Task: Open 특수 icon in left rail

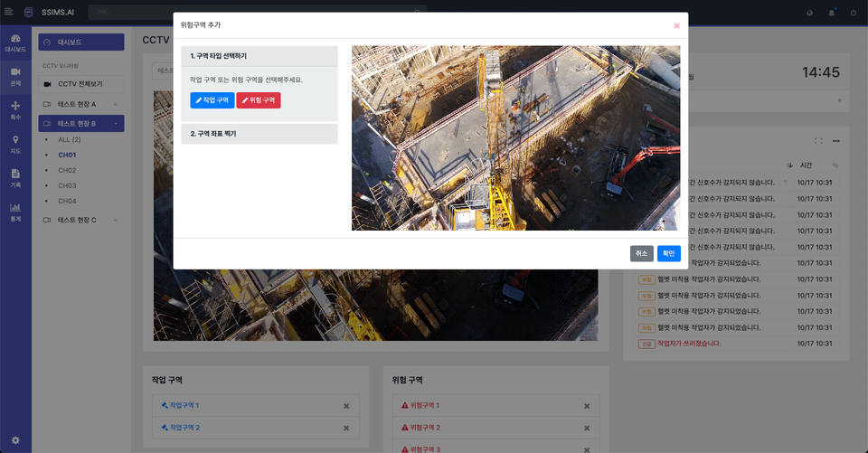Action: [15, 110]
